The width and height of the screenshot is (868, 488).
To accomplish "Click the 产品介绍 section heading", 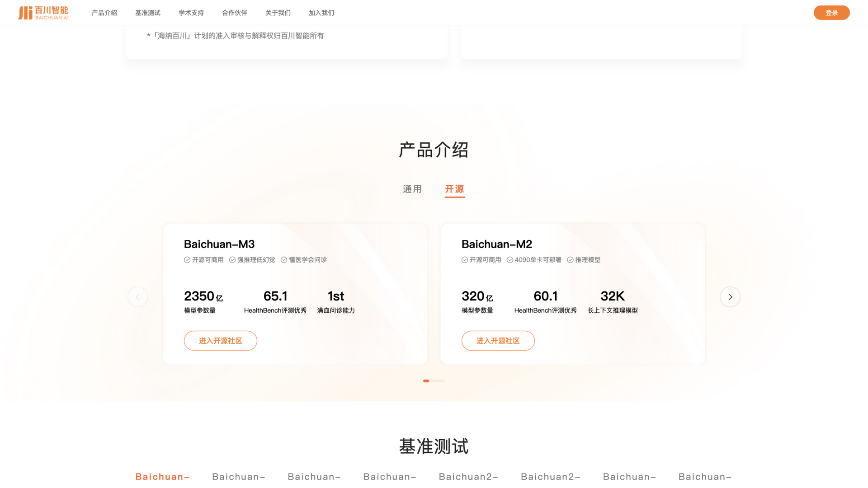I will pyautogui.click(x=434, y=150).
